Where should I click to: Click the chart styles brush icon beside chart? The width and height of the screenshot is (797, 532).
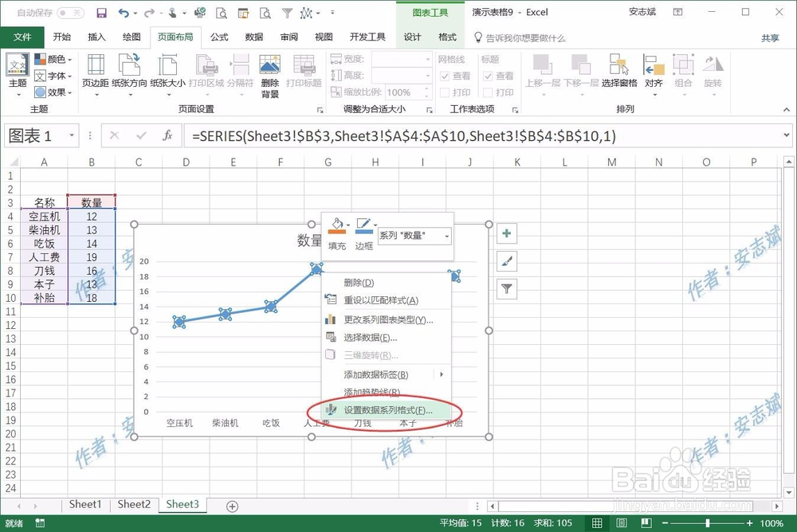(x=505, y=261)
